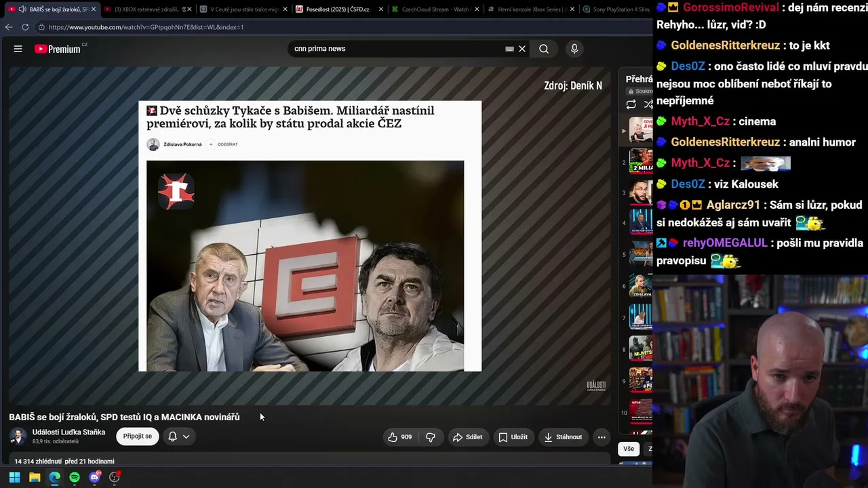Viewport: 868px width, 488px height.
Task: Open File Explorer from the taskbar
Action: [35, 477]
